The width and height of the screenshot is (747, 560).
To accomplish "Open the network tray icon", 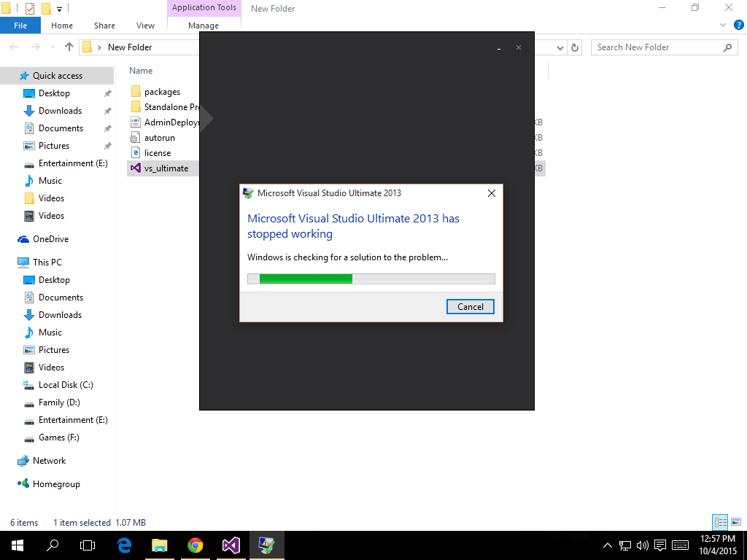I will 625,545.
